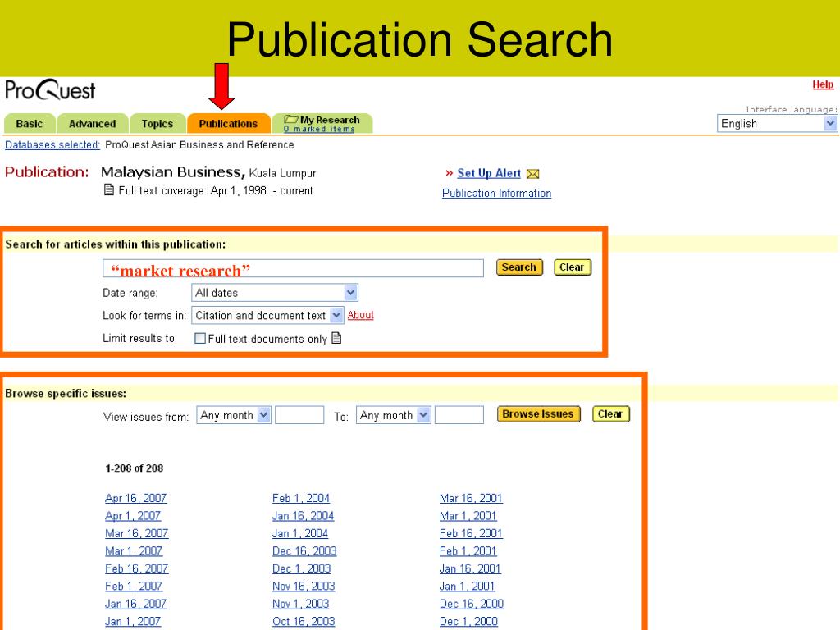The image size is (840, 630).
Task: Open the Jan 1, 2001 issue
Action: [467, 587]
